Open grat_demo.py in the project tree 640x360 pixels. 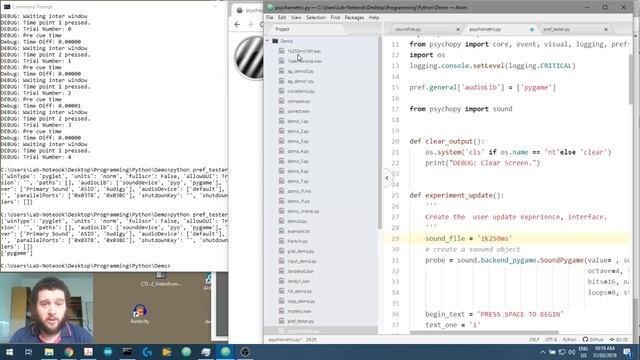tap(301, 251)
